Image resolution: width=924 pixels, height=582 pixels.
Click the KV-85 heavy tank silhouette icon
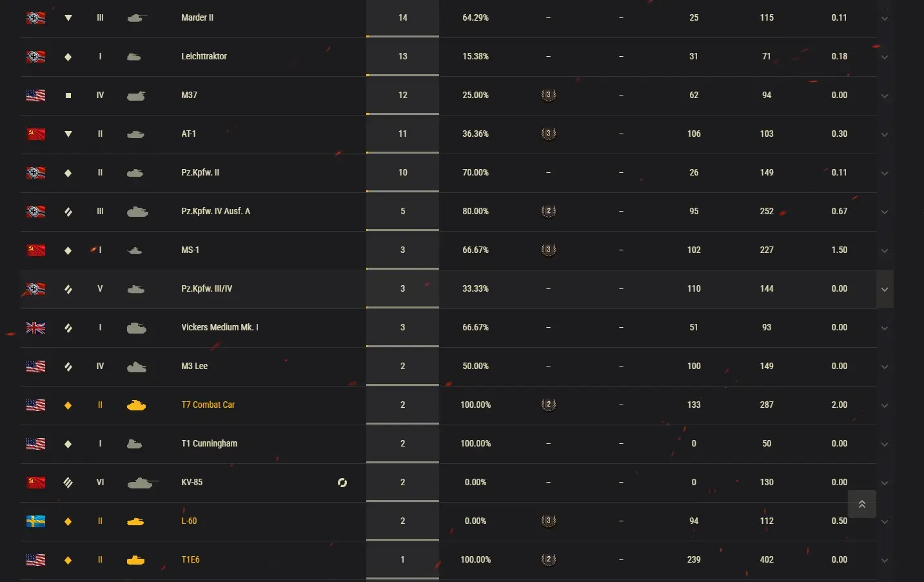click(x=142, y=483)
